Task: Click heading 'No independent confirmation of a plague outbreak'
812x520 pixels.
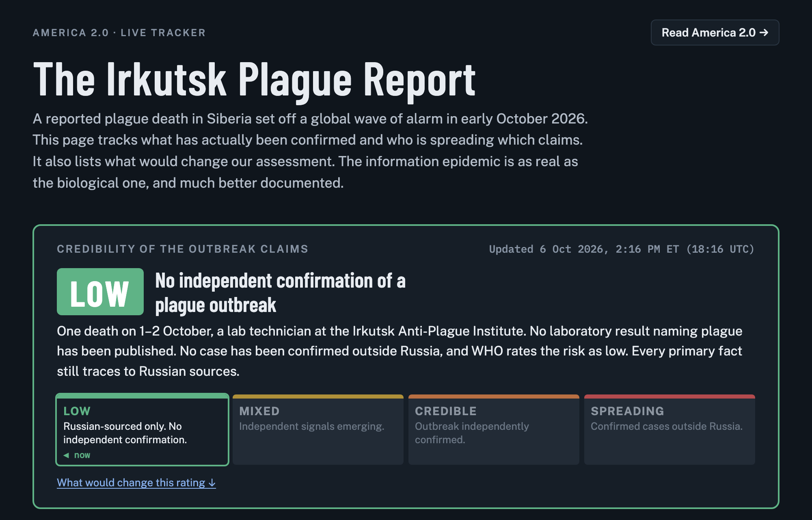Action: click(281, 293)
